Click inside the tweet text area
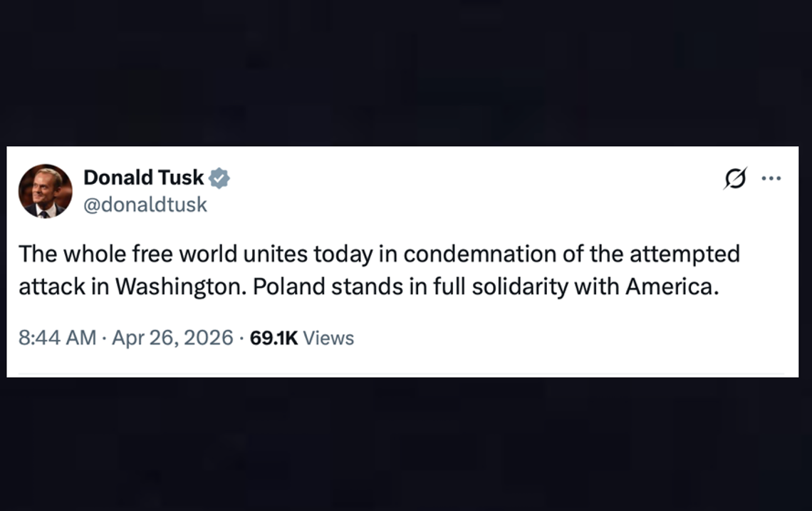The width and height of the screenshot is (812, 511). point(356,269)
